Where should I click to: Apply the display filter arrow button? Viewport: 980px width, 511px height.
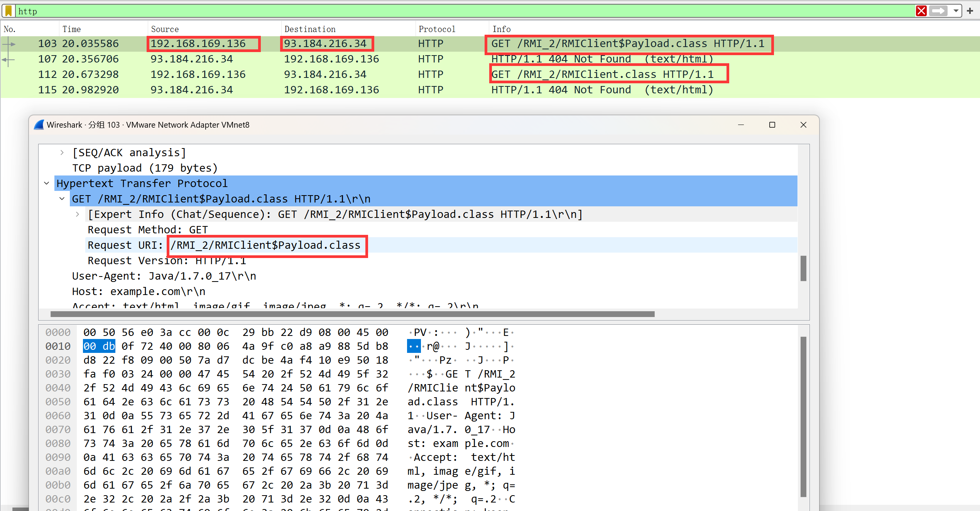pos(938,11)
